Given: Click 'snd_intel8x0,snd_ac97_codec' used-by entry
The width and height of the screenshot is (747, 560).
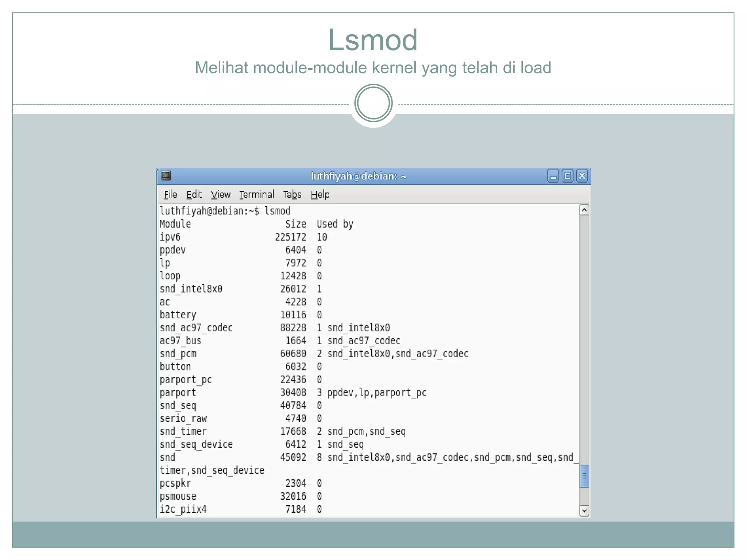Looking at the screenshot, I should [x=398, y=354].
